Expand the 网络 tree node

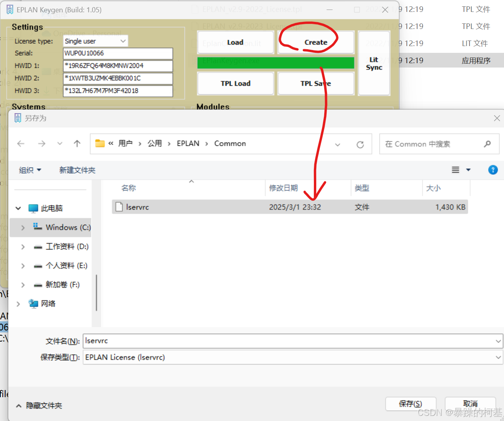18,304
